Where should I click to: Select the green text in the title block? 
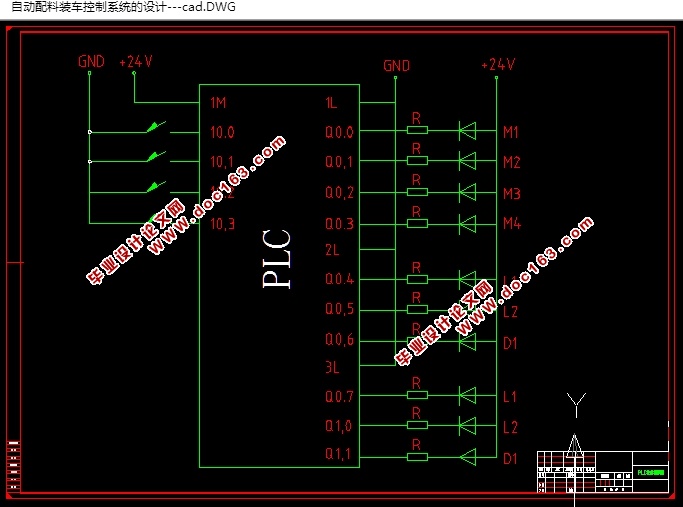(x=651, y=473)
